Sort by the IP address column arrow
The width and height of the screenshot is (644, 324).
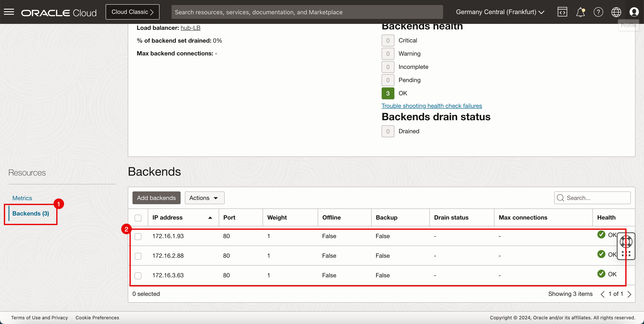pos(210,218)
